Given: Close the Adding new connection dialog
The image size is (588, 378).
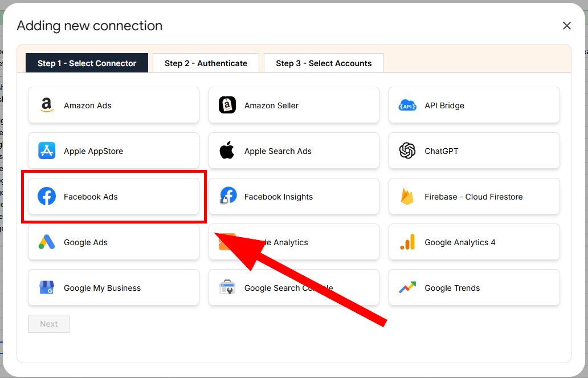Looking at the screenshot, I should [x=566, y=26].
